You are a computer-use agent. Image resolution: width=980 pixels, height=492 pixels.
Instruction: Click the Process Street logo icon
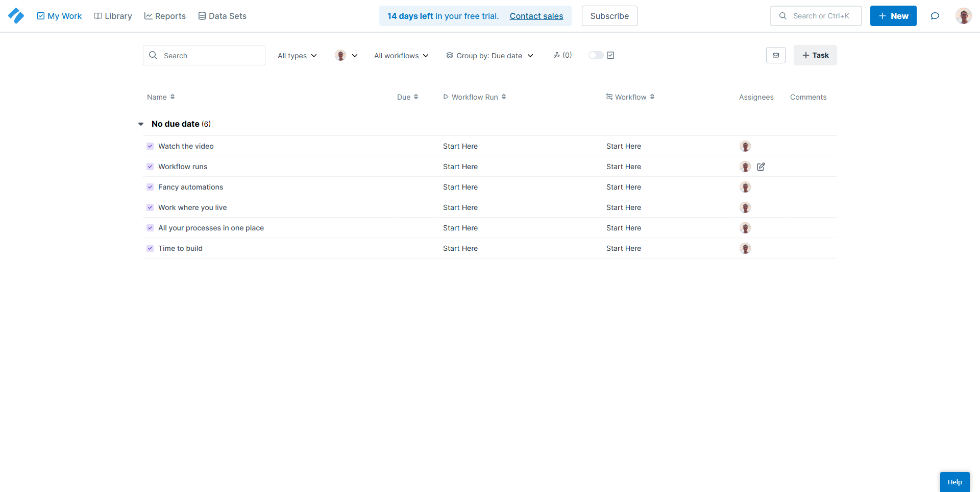[x=16, y=16]
